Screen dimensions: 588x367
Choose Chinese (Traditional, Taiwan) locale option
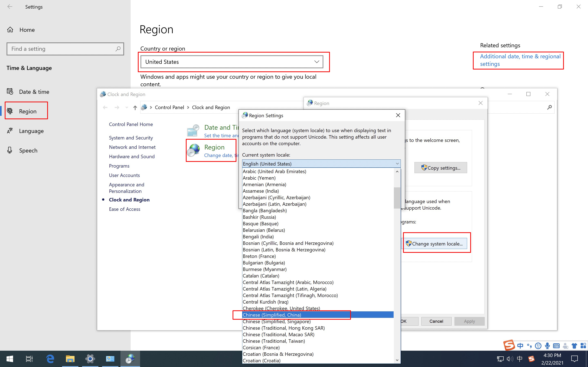(274, 341)
